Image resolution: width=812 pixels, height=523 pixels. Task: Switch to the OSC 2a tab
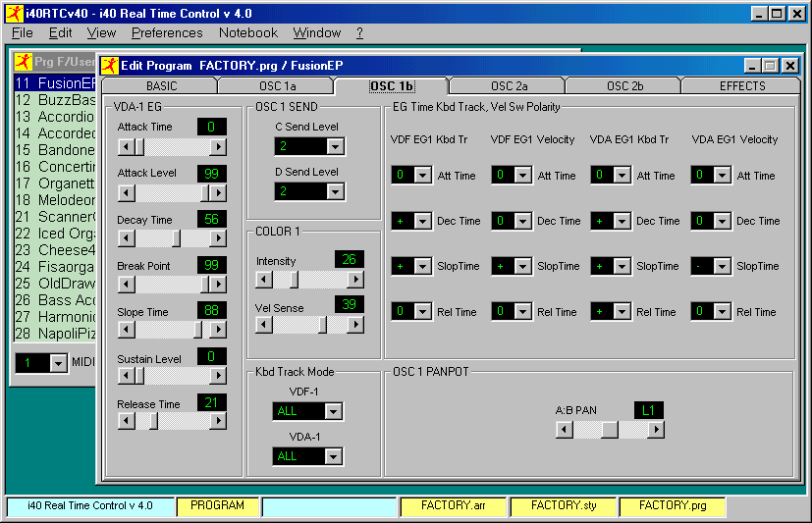pos(509,86)
